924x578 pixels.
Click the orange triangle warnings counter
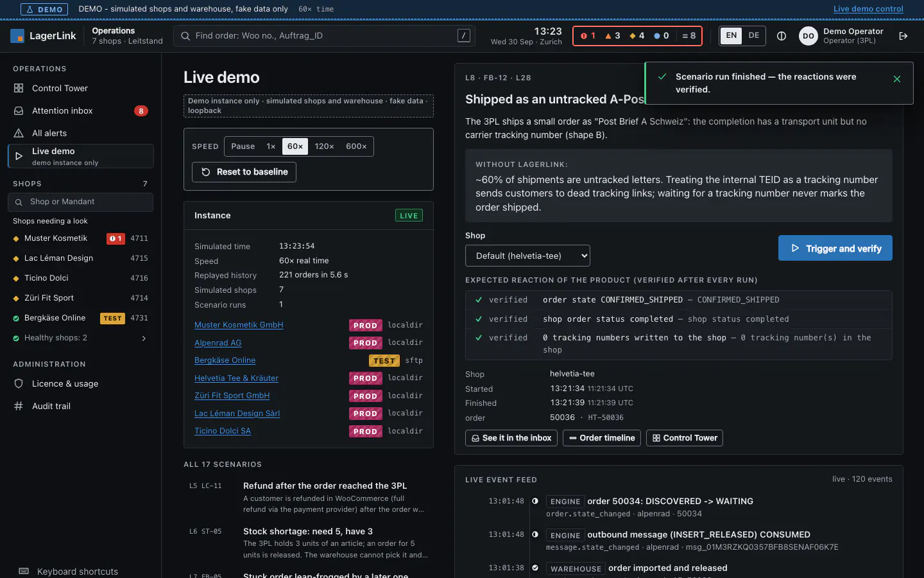pos(612,36)
